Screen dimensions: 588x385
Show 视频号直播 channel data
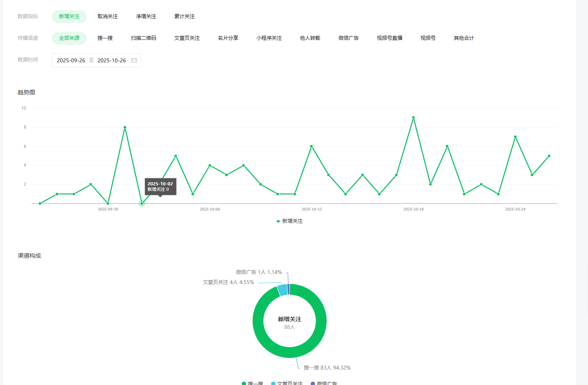(x=389, y=38)
